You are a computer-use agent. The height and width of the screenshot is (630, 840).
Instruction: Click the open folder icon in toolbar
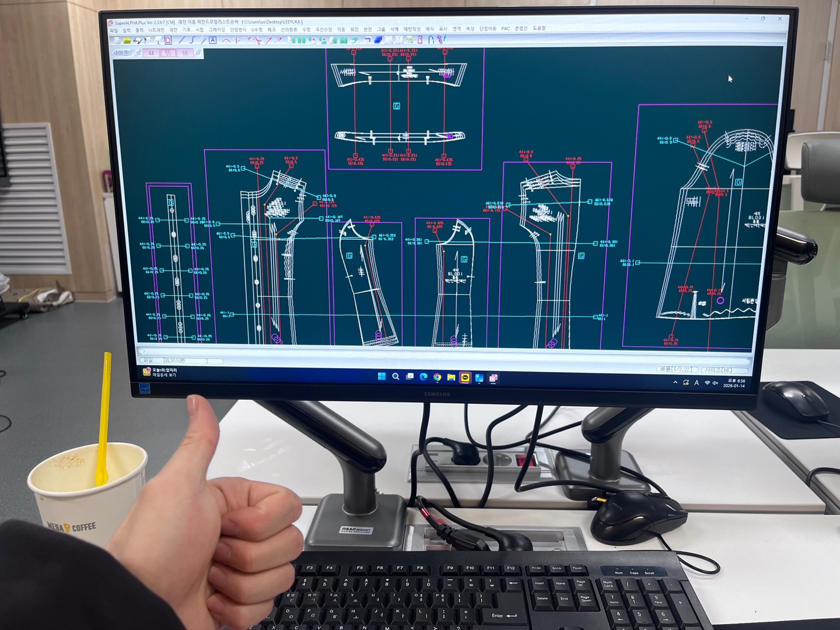coord(127,41)
